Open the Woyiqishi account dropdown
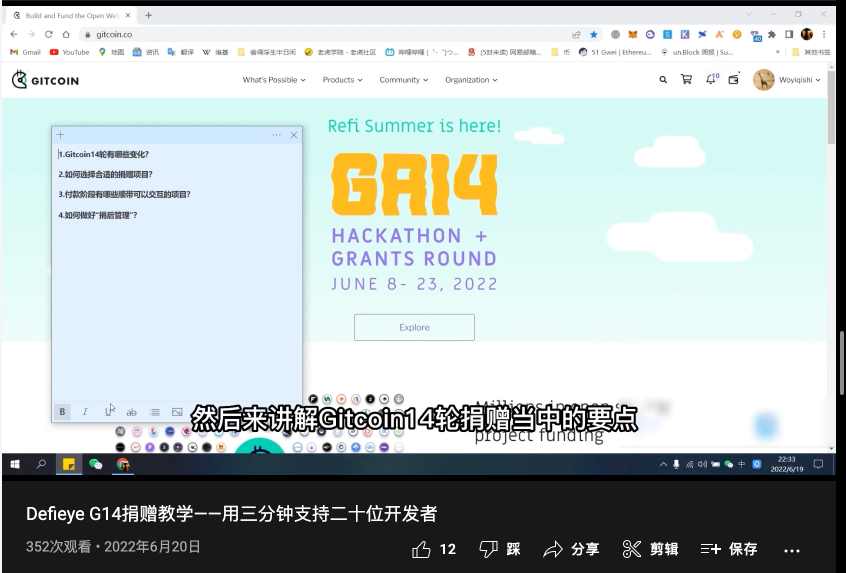The width and height of the screenshot is (846, 573). tap(787, 80)
